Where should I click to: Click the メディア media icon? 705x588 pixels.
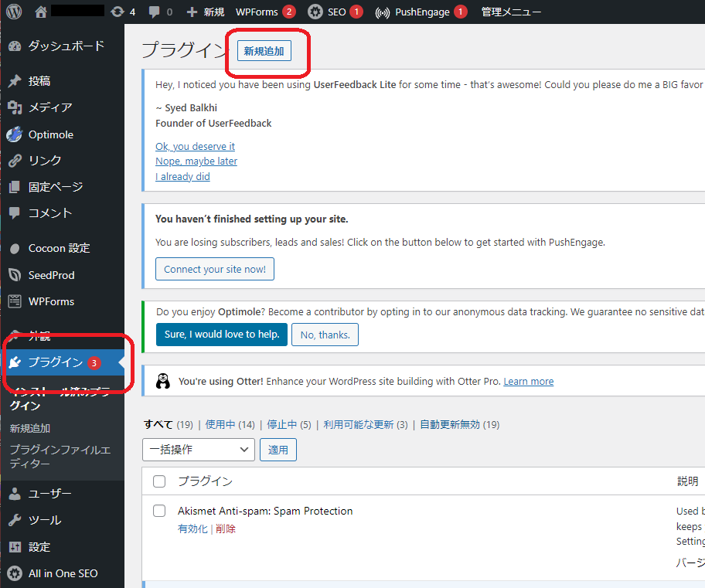pyautogui.click(x=15, y=107)
